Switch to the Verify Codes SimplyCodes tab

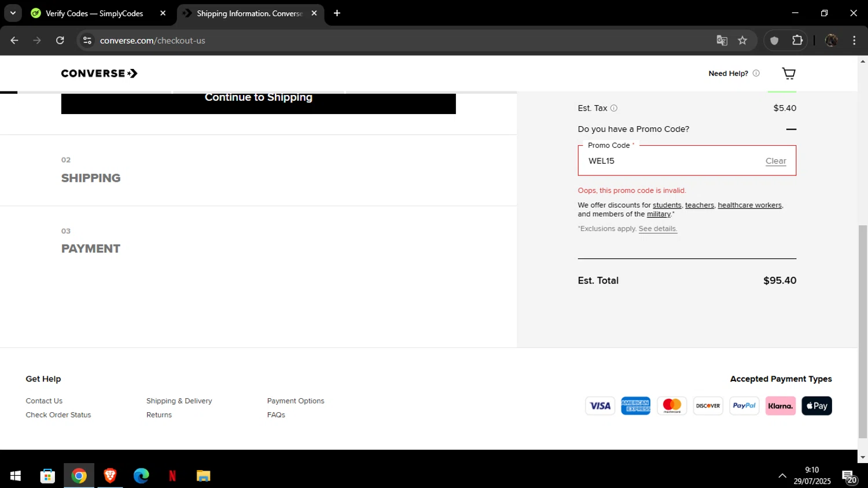tap(94, 13)
